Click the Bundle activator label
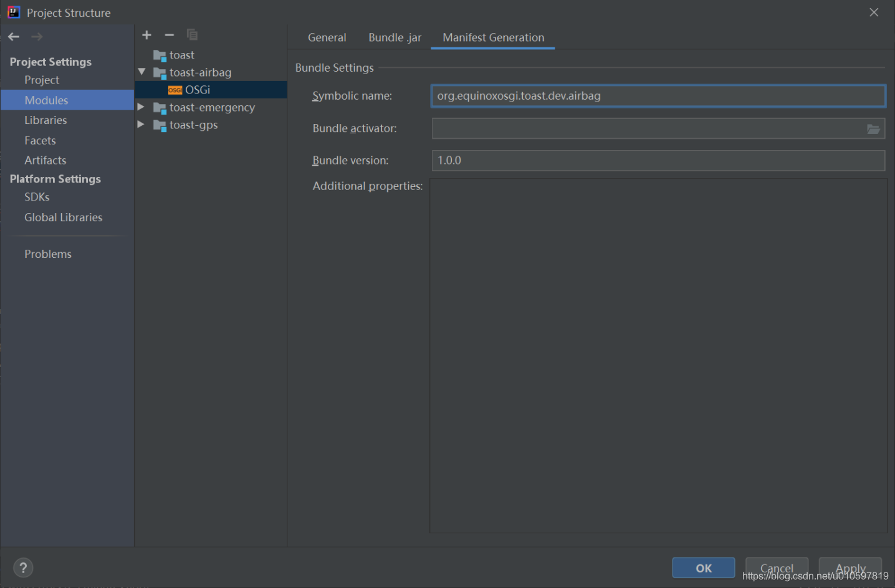This screenshot has height=588, width=895. 355,128
